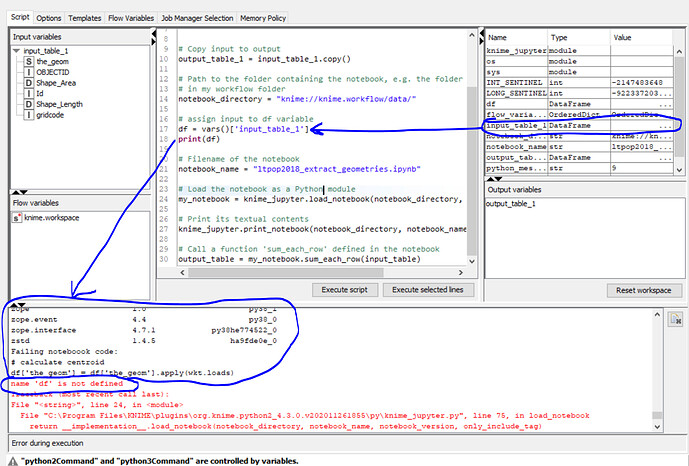Select OBJECTID column in input tree

(x=52, y=72)
